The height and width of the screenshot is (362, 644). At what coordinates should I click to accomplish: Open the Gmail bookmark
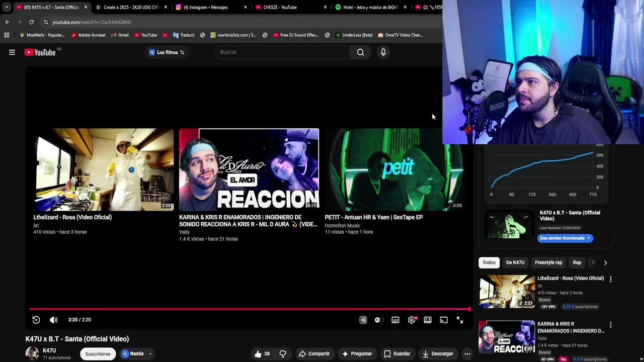120,35
